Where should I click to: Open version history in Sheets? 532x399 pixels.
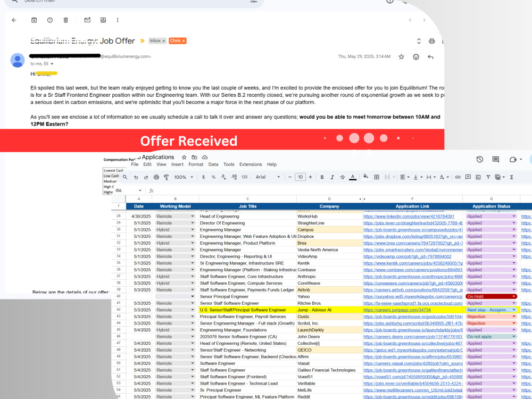479,160
